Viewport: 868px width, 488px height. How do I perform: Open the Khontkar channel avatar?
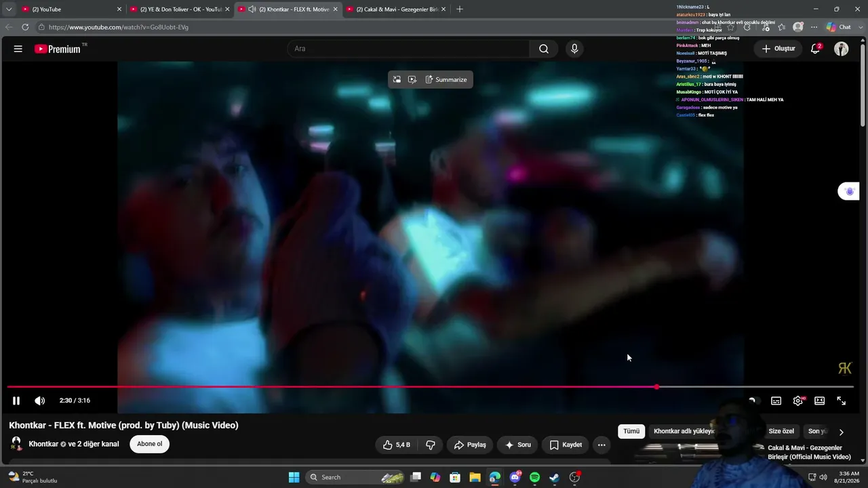(x=16, y=444)
